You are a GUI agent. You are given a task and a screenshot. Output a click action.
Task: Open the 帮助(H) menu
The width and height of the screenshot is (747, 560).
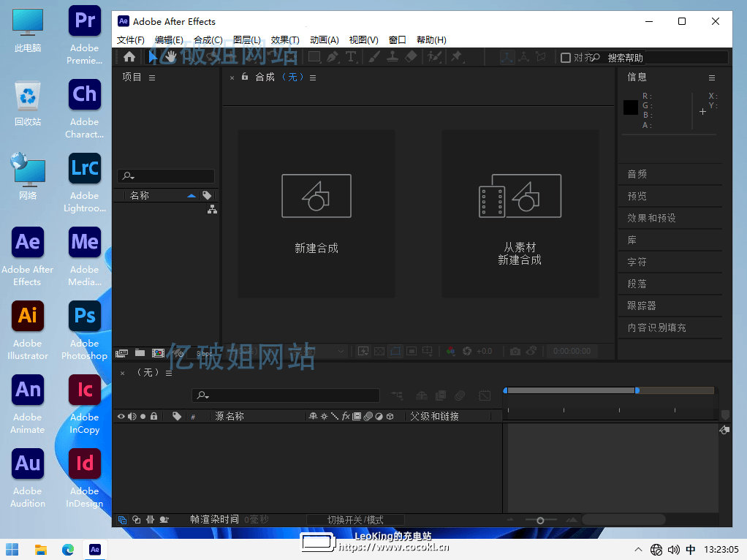click(431, 40)
